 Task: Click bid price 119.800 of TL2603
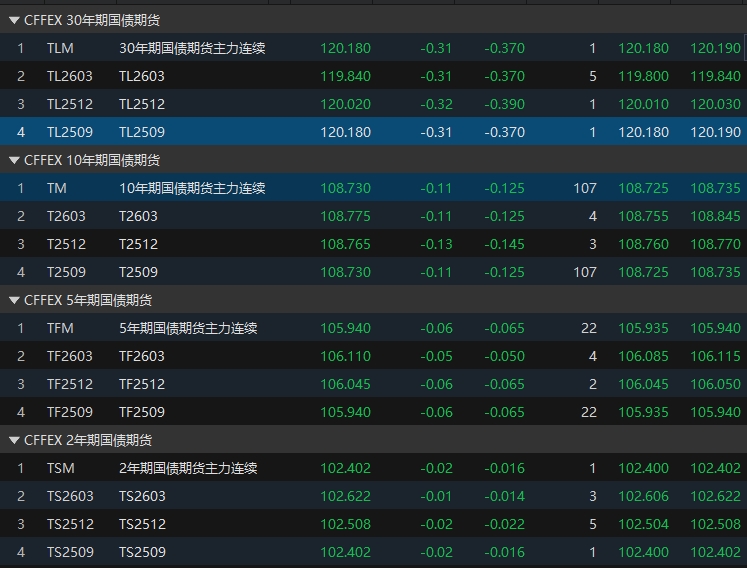coord(643,76)
